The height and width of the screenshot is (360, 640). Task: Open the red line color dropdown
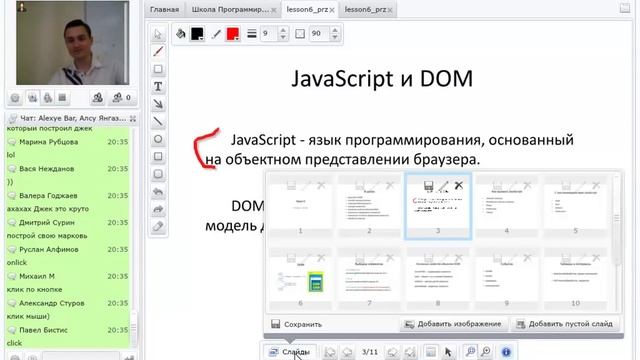pos(233,33)
